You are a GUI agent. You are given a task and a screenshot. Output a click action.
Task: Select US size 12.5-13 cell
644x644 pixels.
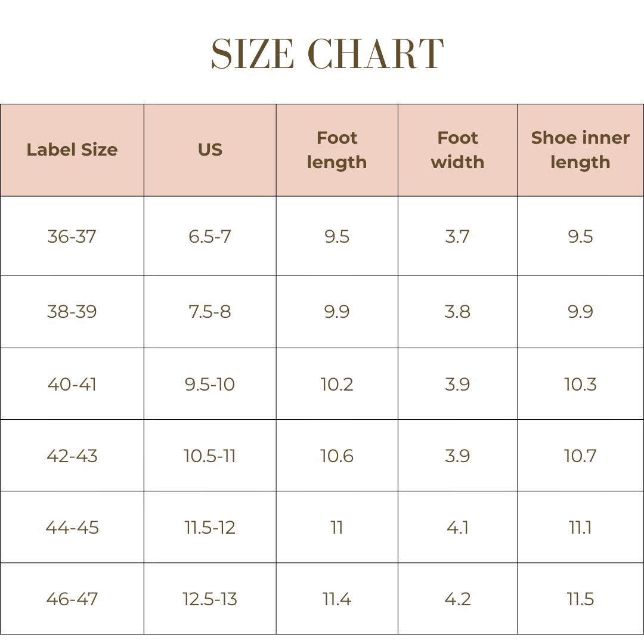point(210,599)
